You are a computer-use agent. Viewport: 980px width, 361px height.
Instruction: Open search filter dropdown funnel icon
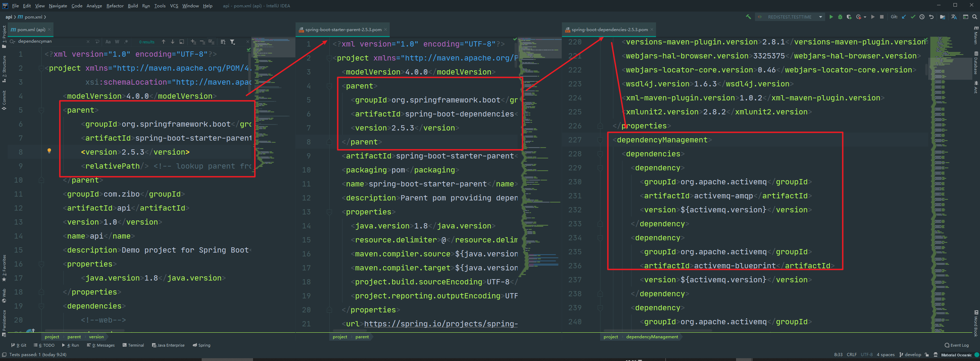(x=232, y=42)
